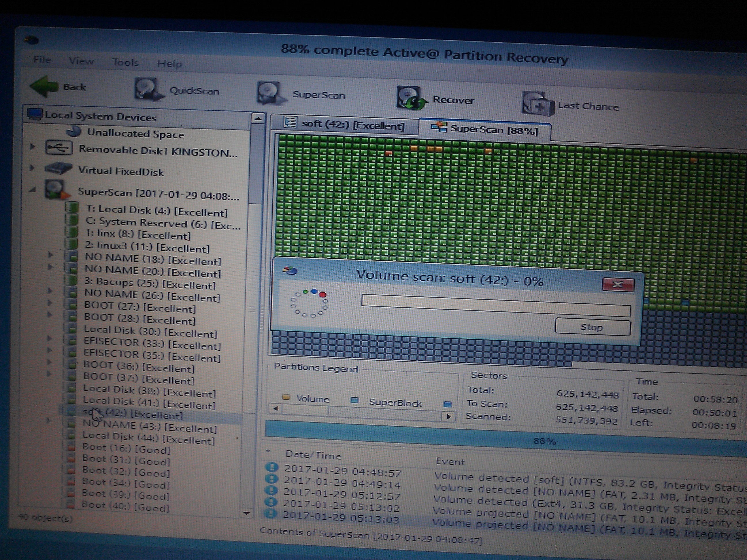Viewport: 747px width, 560px height.
Task: Click the SuperScan toolbar icon
Action: coord(269,93)
